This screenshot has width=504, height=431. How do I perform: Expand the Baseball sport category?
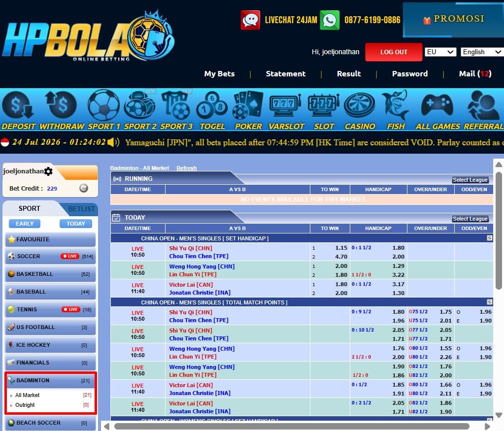coord(50,292)
